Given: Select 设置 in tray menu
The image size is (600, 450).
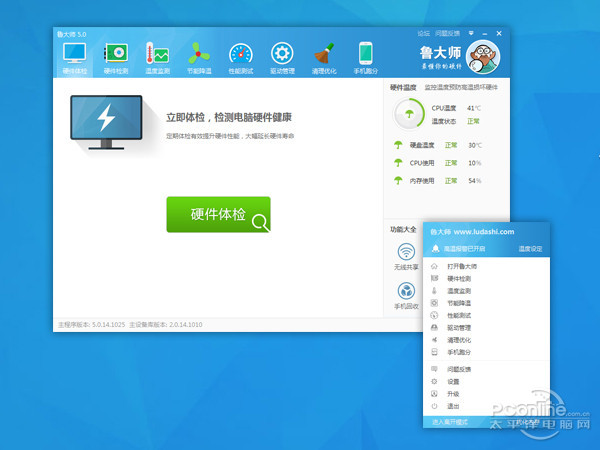Looking at the screenshot, I should [x=453, y=382].
